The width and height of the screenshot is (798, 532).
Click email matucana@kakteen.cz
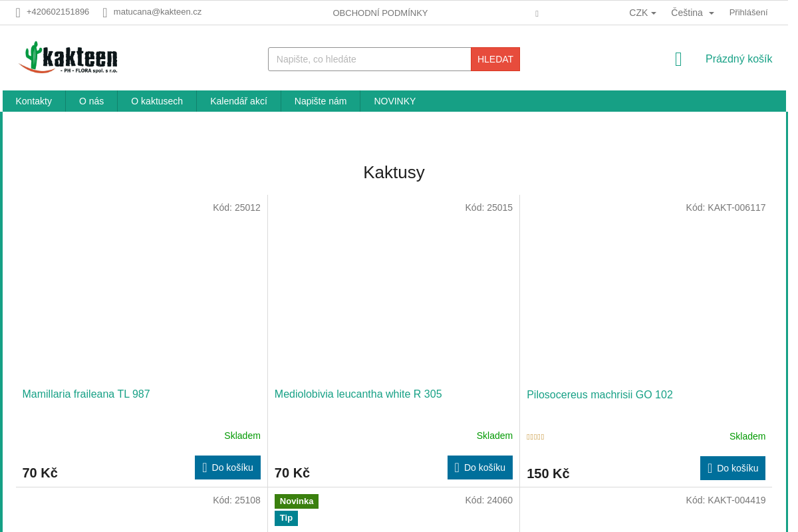pos(158,12)
